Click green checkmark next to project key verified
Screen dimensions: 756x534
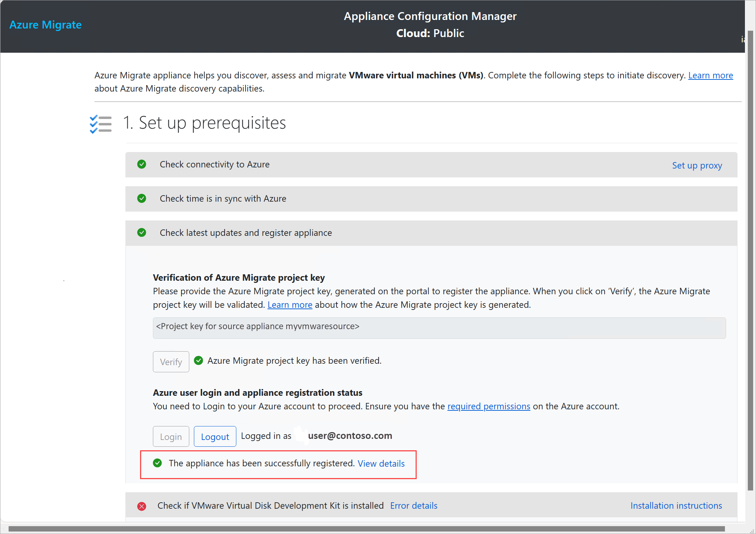198,361
